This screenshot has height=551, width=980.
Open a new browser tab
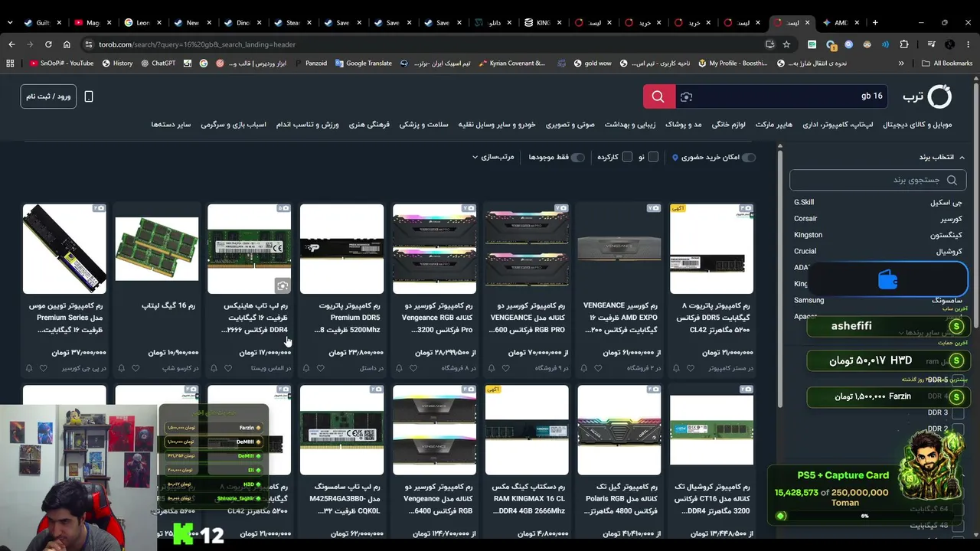click(x=875, y=22)
